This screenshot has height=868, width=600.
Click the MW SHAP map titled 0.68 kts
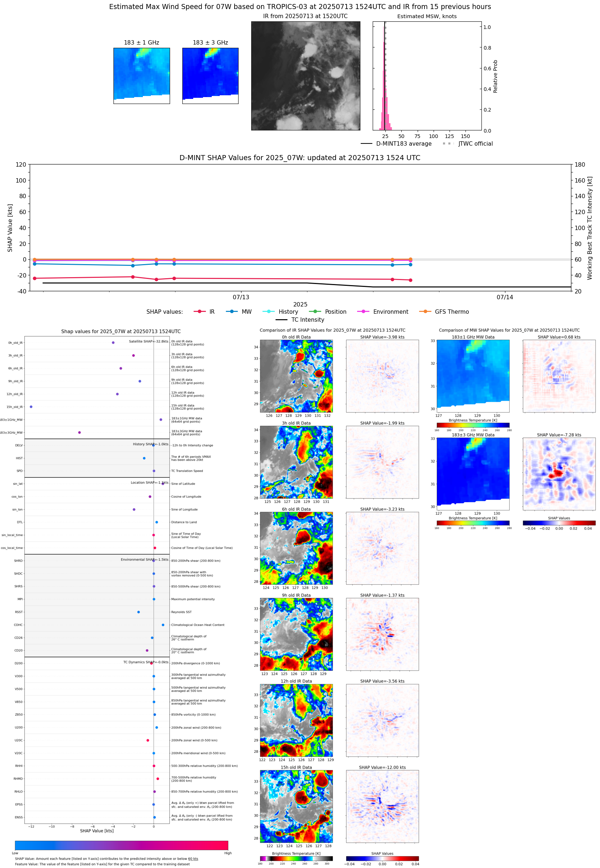point(559,376)
